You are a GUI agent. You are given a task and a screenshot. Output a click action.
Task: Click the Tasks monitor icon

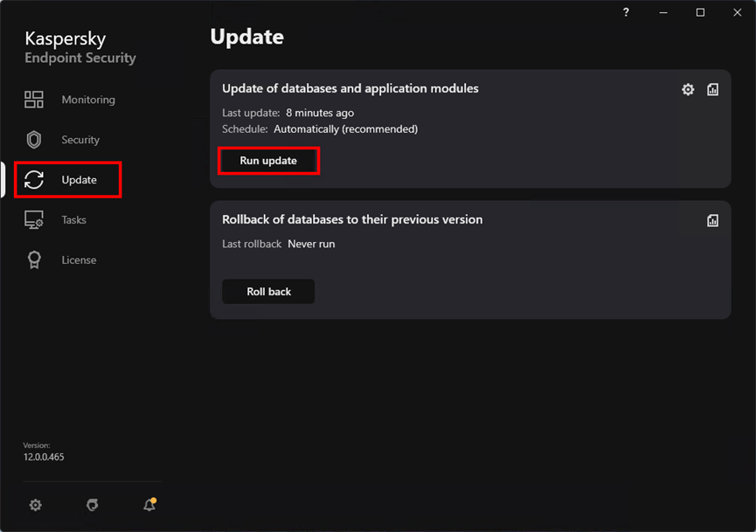[34, 220]
